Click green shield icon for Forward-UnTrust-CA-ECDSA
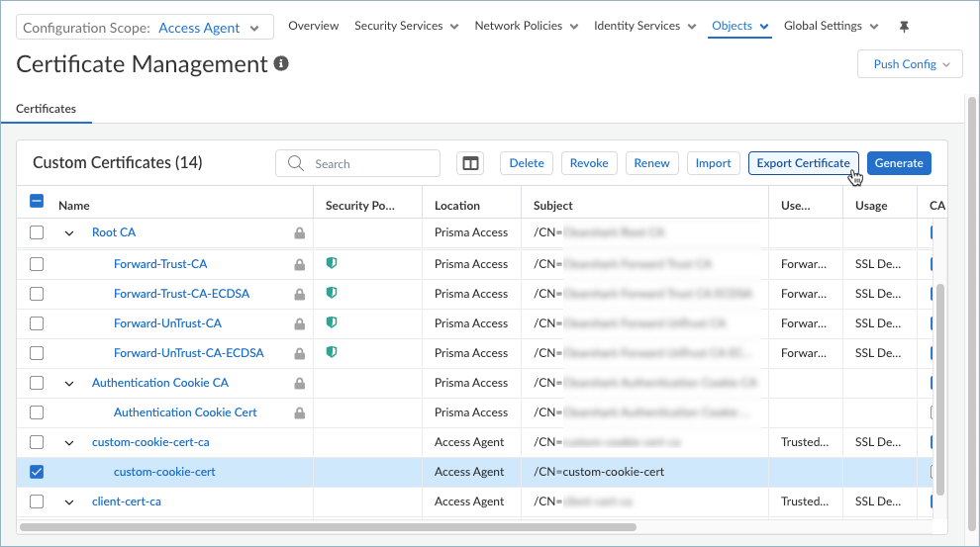 click(x=332, y=353)
